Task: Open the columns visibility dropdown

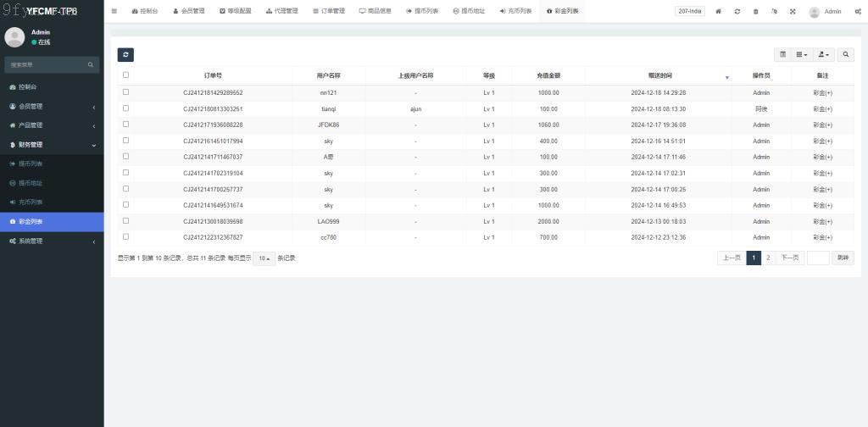Action: click(x=802, y=54)
